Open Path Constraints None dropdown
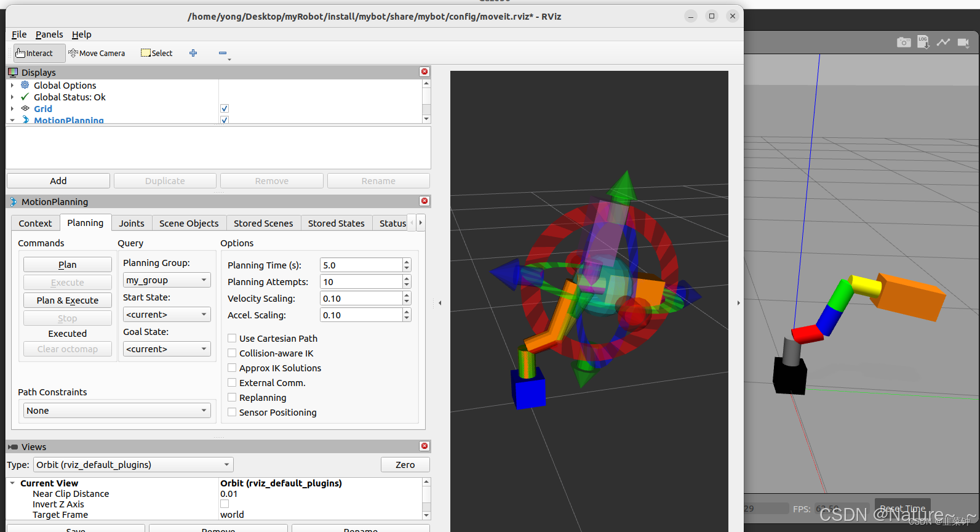 (x=117, y=411)
